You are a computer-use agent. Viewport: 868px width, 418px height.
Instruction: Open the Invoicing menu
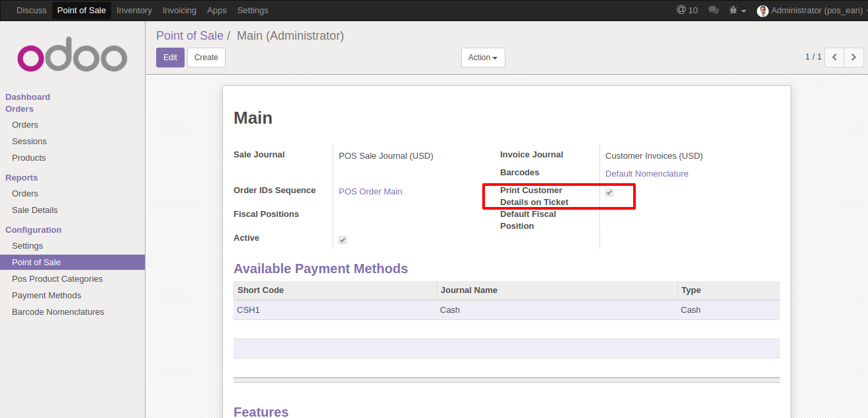[179, 11]
